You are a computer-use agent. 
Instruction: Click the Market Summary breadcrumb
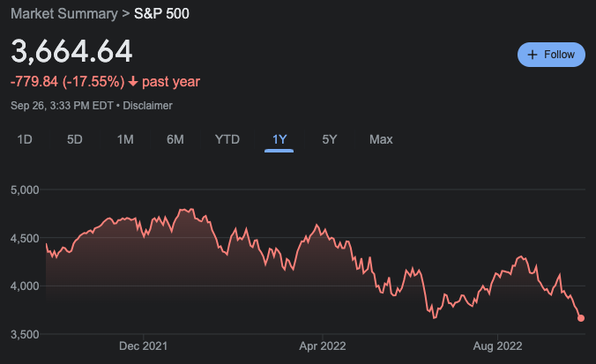[63, 14]
